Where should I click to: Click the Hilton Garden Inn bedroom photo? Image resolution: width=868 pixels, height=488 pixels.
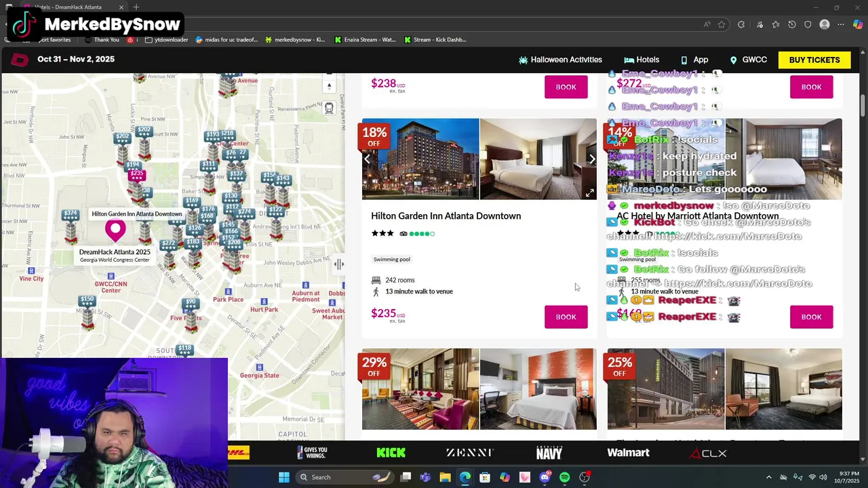538,159
